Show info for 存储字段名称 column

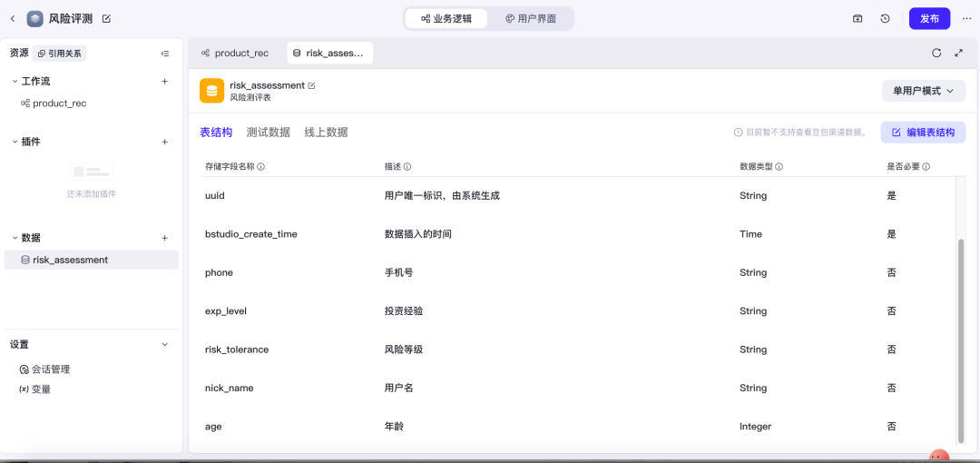[x=260, y=167]
